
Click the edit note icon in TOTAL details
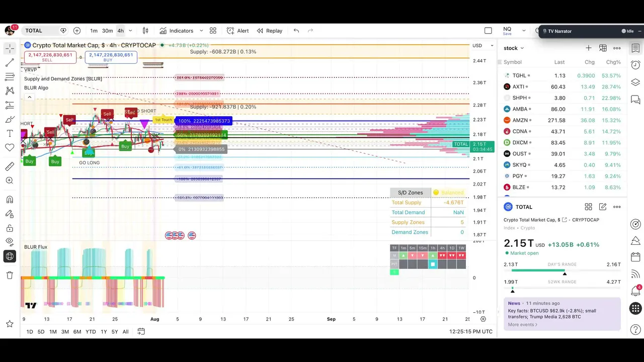tap(603, 207)
